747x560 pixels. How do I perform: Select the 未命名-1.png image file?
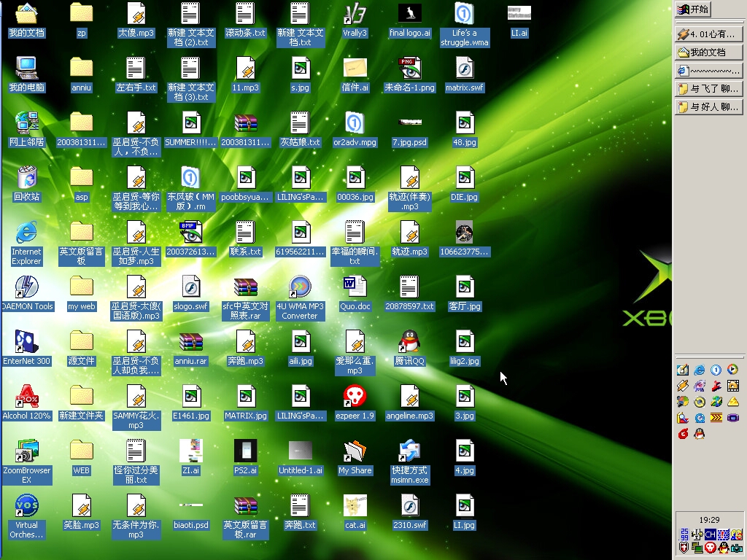click(x=410, y=74)
